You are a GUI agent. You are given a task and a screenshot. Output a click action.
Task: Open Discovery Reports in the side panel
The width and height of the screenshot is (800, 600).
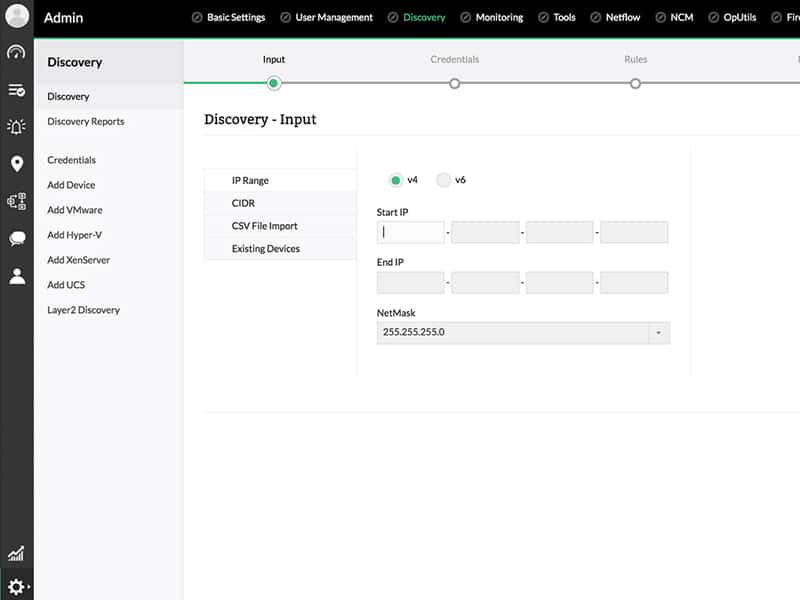pyautogui.click(x=86, y=122)
